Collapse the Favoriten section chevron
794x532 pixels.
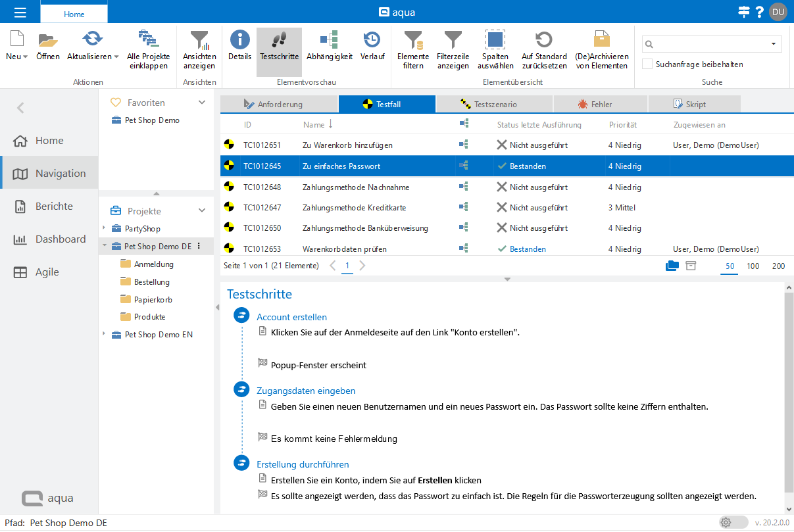point(202,103)
